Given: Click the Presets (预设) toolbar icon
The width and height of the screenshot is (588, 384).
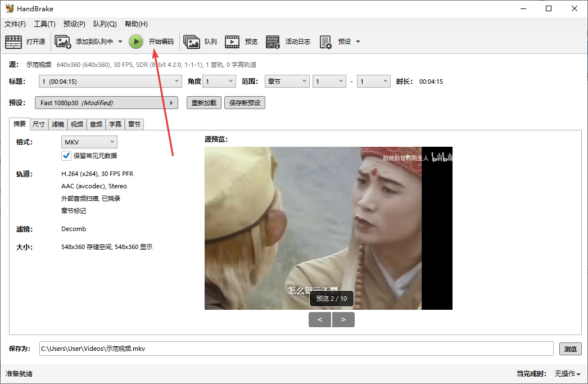Looking at the screenshot, I should [x=325, y=42].
